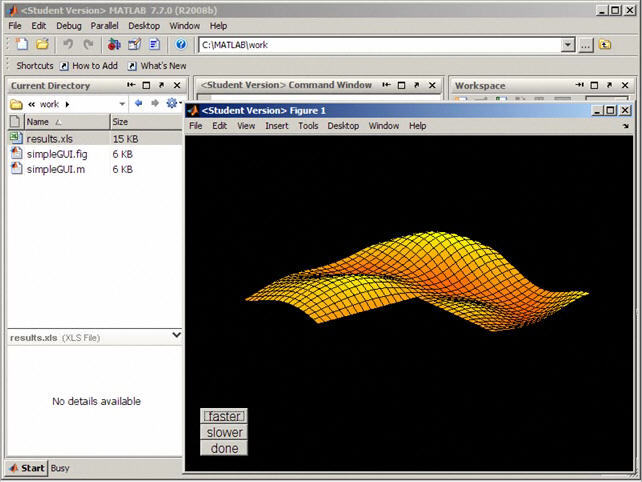The height and width of the screenshot is (482, 642).
Task: Sort files by Size column header
Action: 146,122
